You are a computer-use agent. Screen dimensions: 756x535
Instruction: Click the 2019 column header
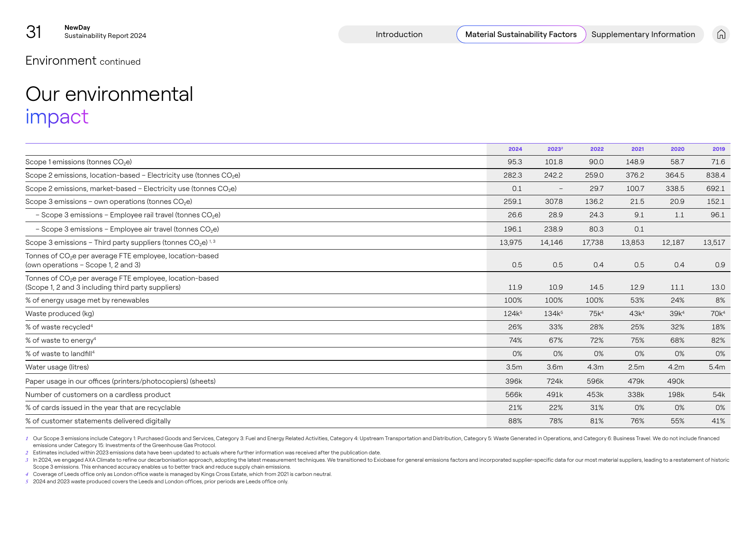click(719, 149)
